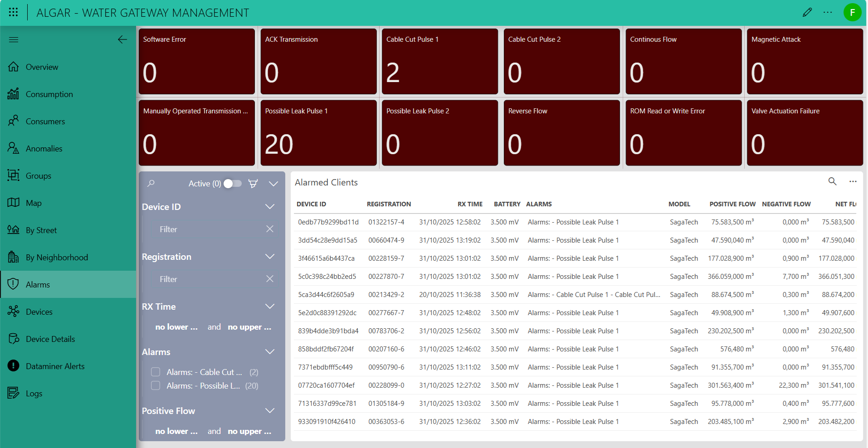Sort table by BATTERY column header
Viewport: 868px width, 448px height.
[507, 204]
